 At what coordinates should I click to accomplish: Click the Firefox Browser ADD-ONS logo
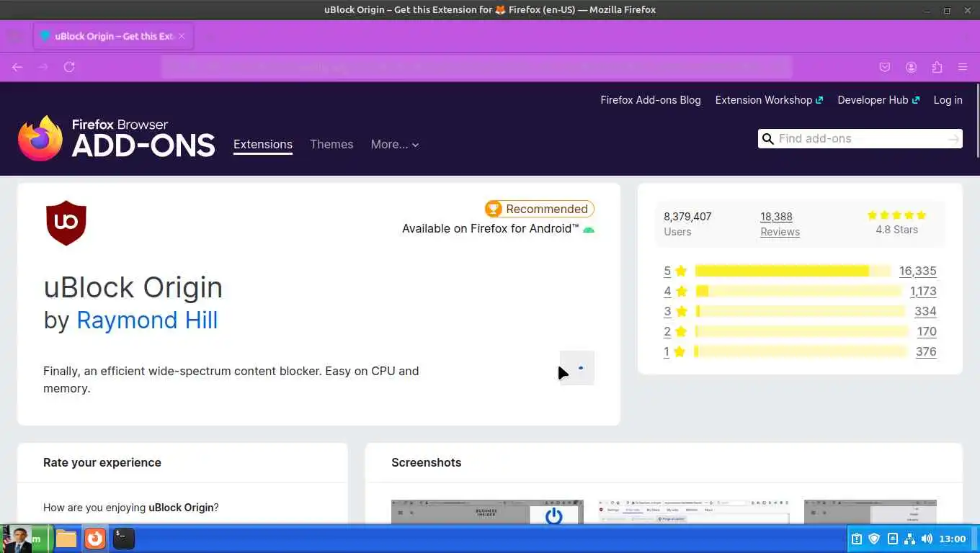click(x=116, y=138)
